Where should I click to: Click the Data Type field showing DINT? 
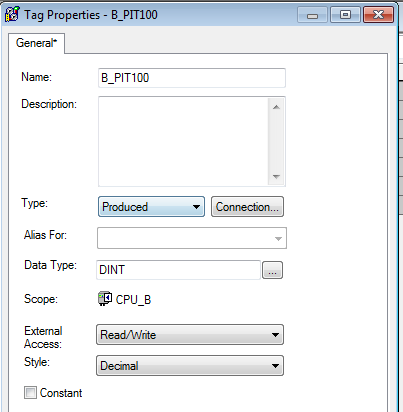click(178, 270)
